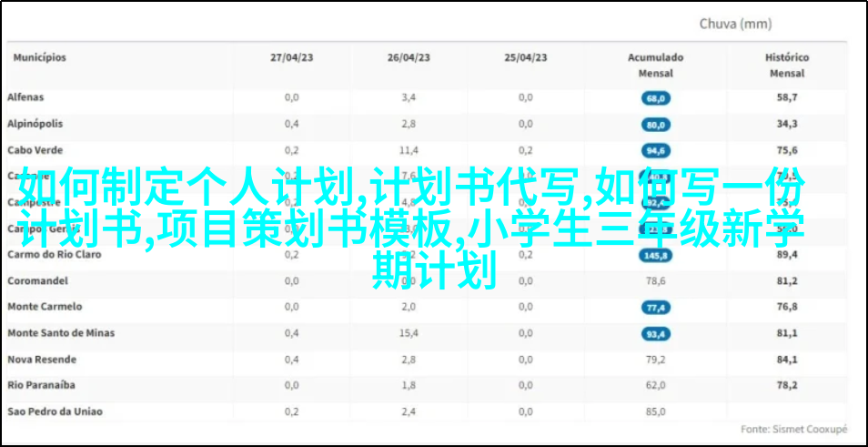868x447 pixels.
Task: Sort by the Municípios column header
Action: coord(39,58)
